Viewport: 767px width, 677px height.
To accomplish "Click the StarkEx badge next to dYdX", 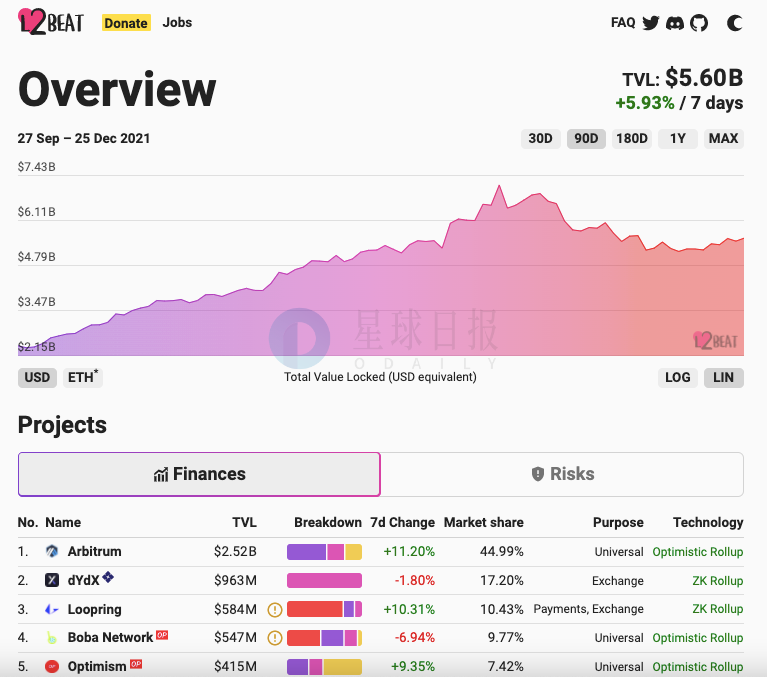I will [108, 577].
